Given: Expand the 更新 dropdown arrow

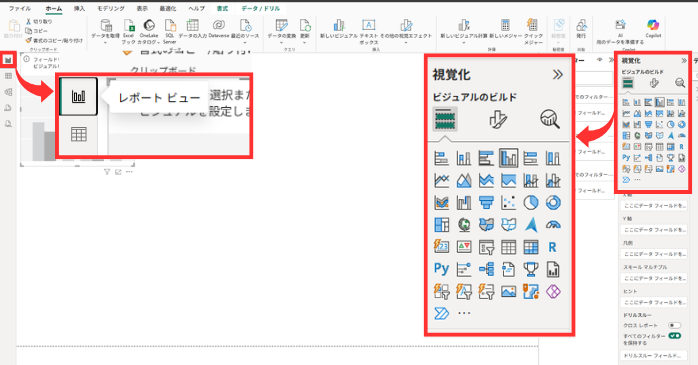Looking at the screenshot, I should coord(304,43).
